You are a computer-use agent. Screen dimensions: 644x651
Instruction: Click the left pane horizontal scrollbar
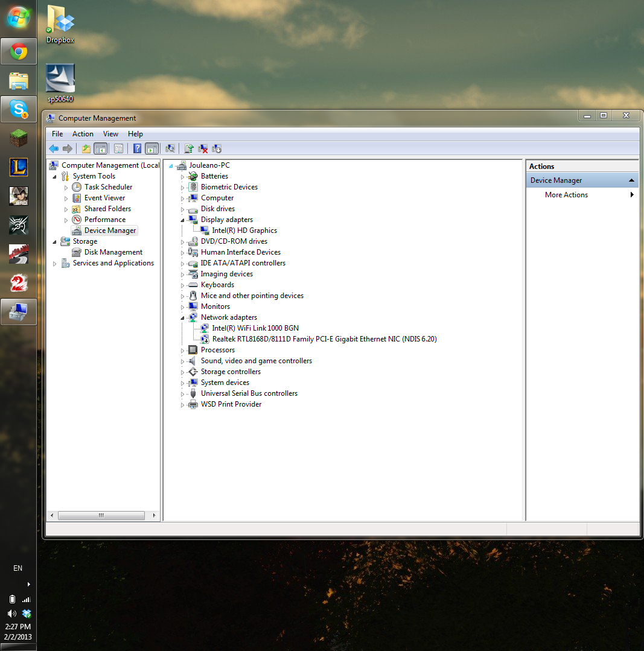tap(101, 516)
